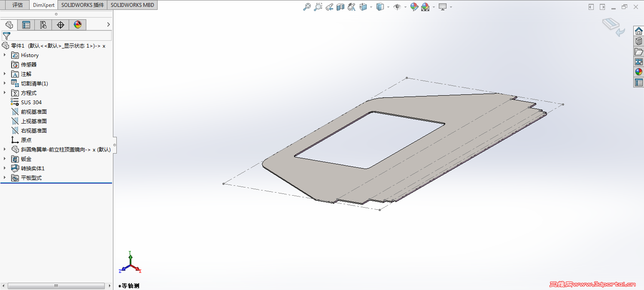
Task: Open the Hide/Show Items dropdown arrow
Action: 405,7
